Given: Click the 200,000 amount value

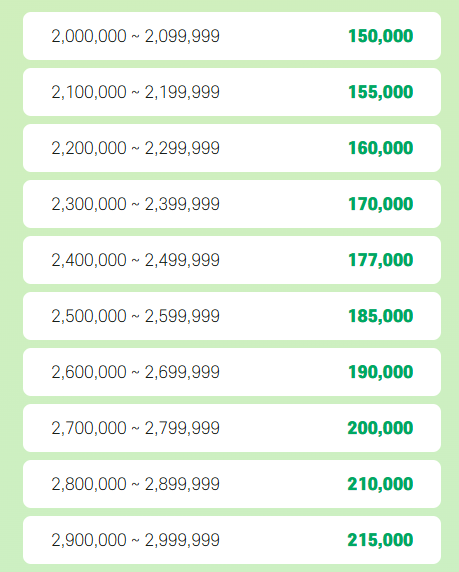Looking at the screenshot, I should pos(380,428).
